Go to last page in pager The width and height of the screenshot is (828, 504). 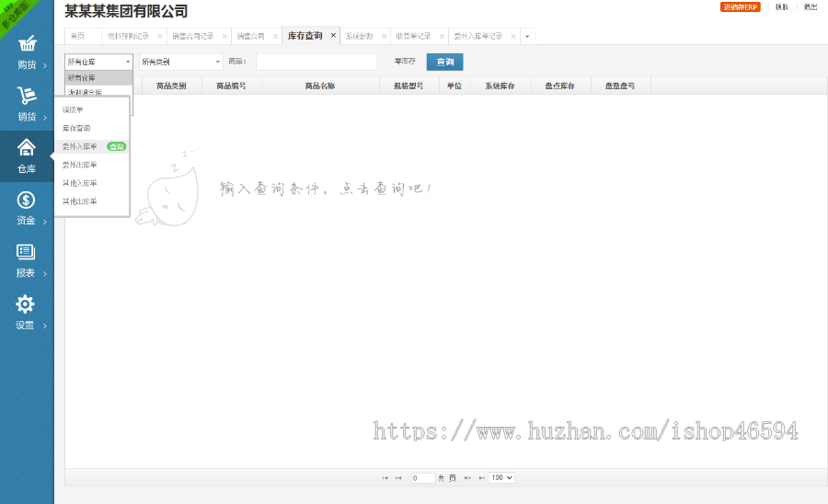(x=481, y=478)
